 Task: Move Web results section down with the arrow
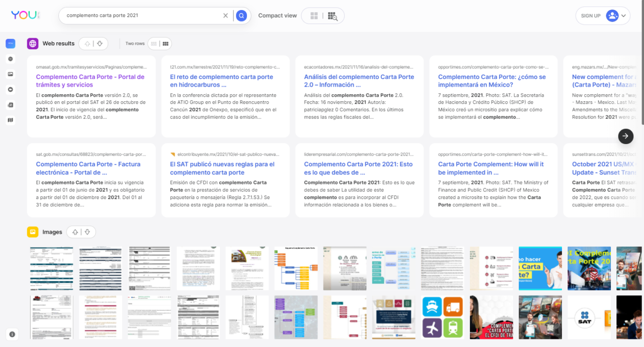[x=100, y=44]
